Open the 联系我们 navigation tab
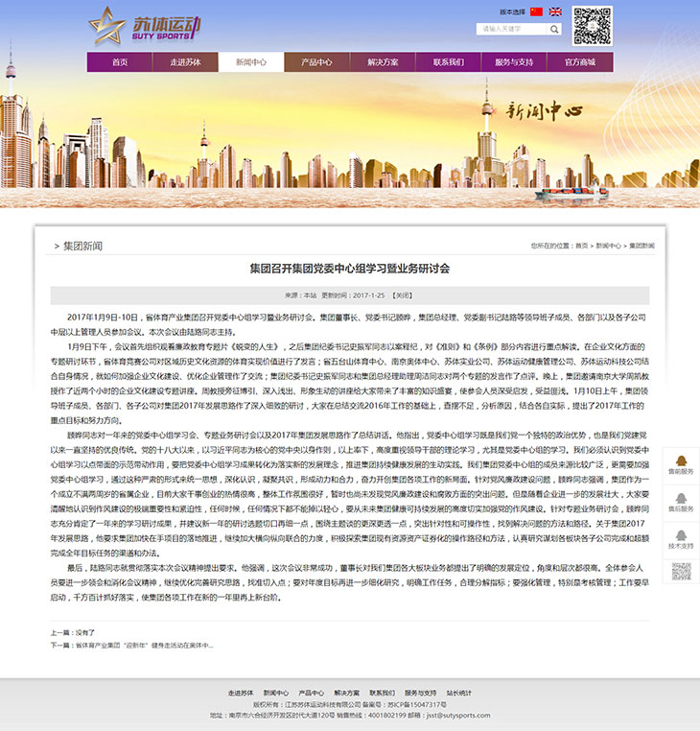This screenshot has height=731, width=700. click(x=449, y=62)
